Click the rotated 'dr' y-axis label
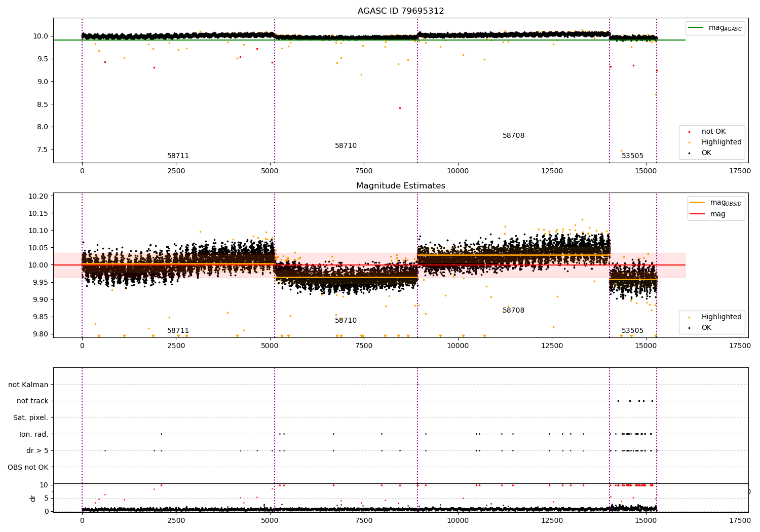 click(x=33, y=498)
